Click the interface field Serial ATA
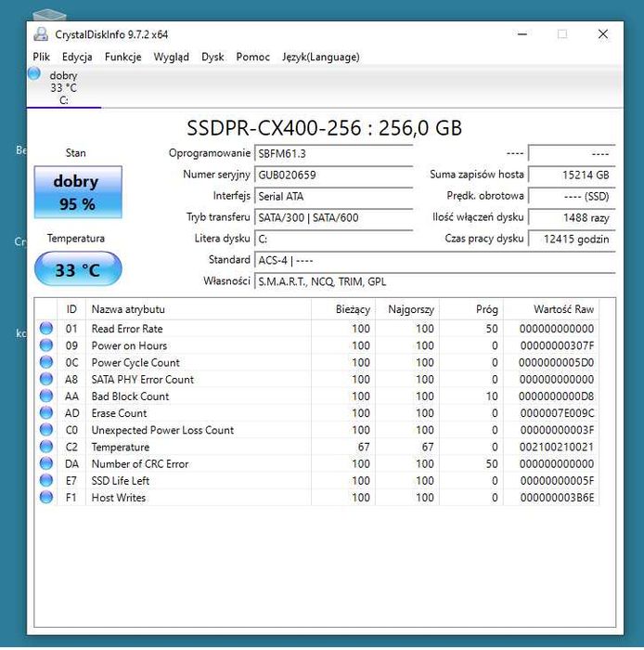 pyautogui.click(x=333, y=197)
